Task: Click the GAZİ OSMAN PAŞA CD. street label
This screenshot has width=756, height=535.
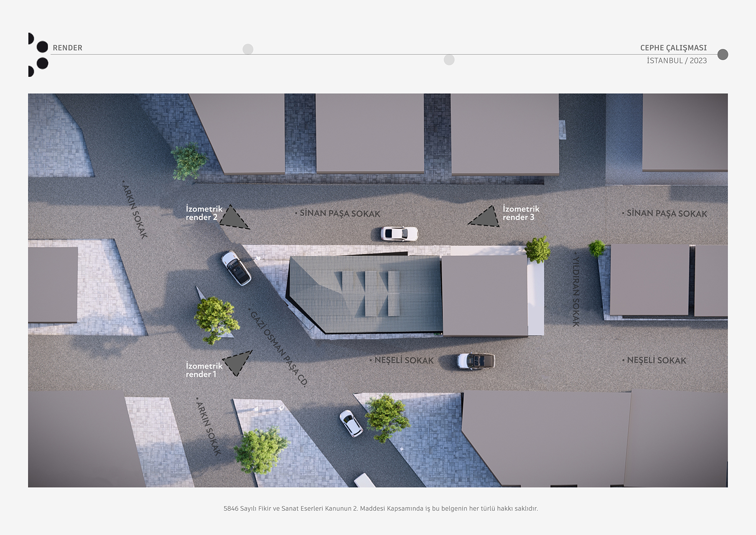Action: click(278, 348)
